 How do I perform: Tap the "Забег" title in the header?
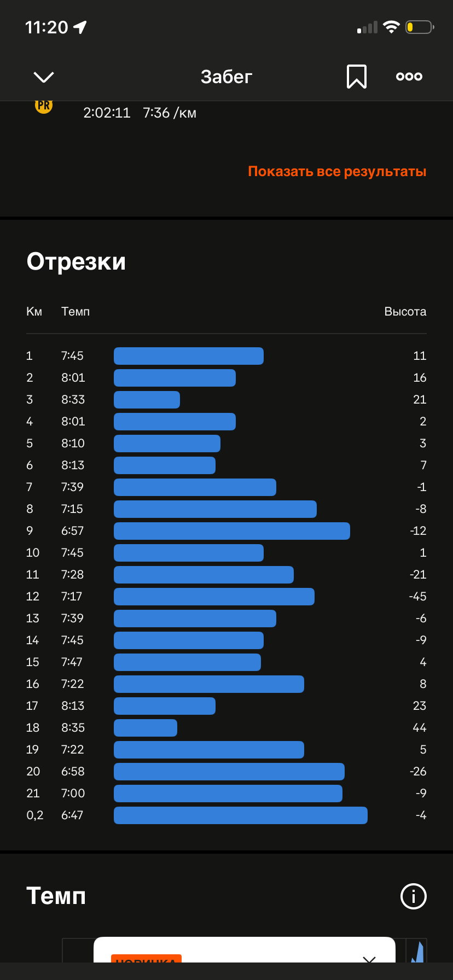[226, 77]
